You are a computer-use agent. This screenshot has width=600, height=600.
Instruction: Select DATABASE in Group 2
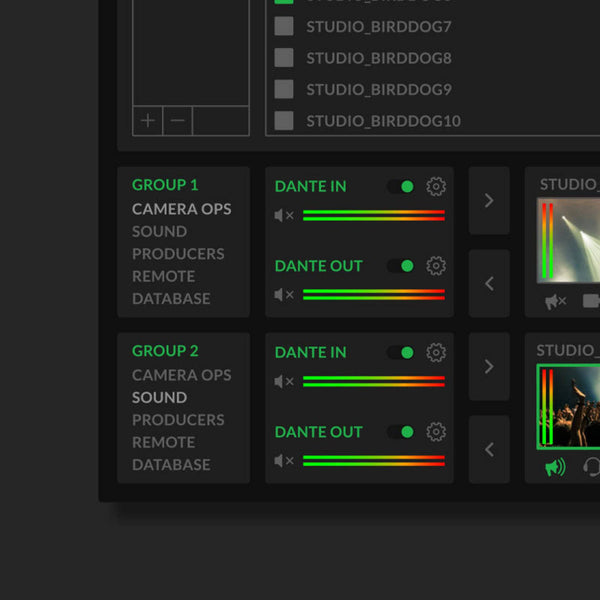point(171,465)
